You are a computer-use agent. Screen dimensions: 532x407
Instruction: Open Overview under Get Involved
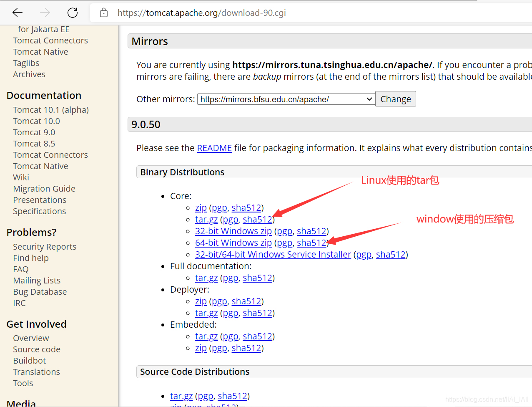[x=31, y=338]
